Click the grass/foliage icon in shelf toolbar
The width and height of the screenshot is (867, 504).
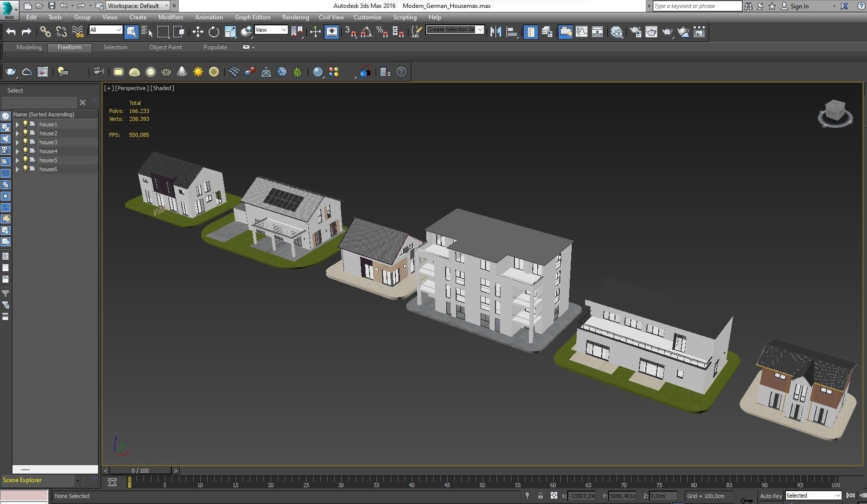point(298,72)
